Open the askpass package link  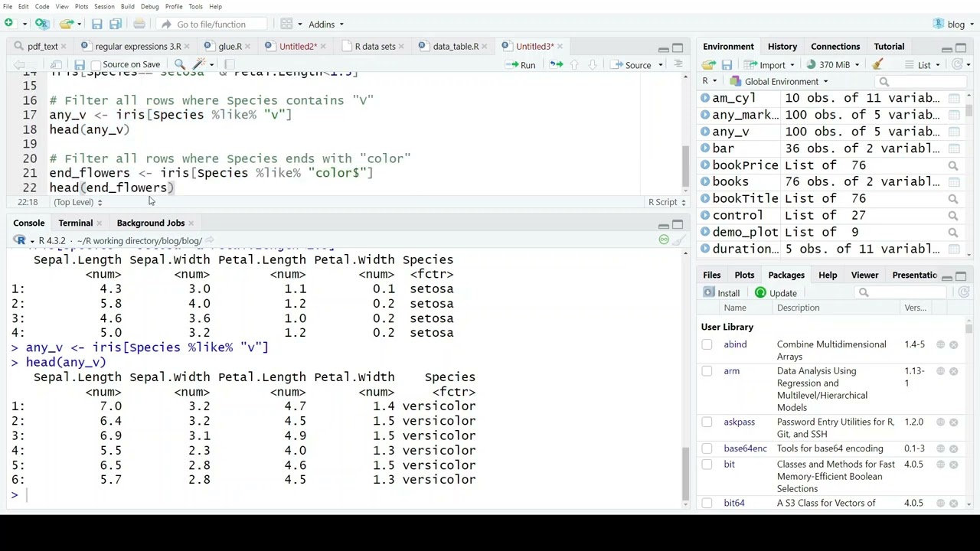[739, 422]
